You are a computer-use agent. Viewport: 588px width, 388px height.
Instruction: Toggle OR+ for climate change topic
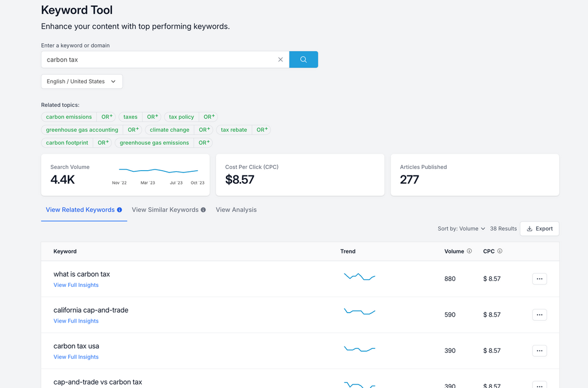[204, 130]
